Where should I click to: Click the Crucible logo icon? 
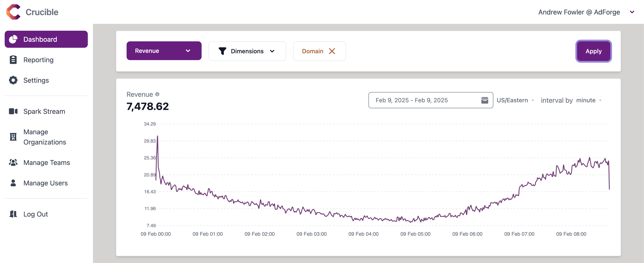pos(13,12)
